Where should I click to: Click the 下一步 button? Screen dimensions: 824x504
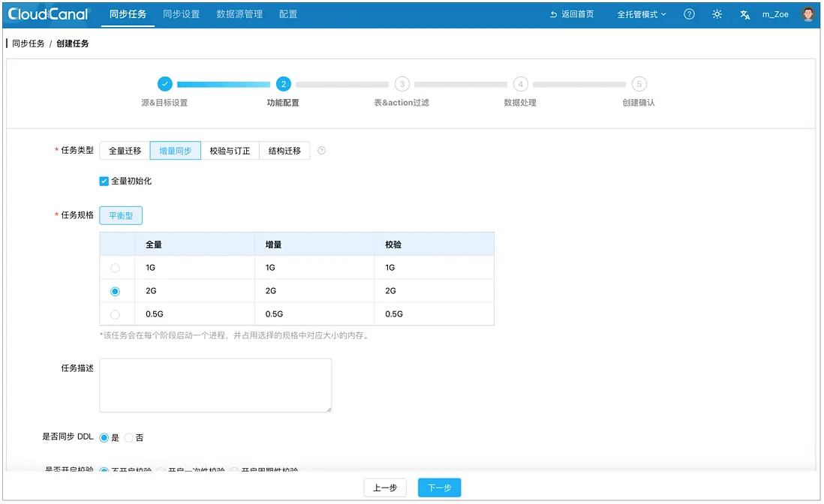coord(439,487)
